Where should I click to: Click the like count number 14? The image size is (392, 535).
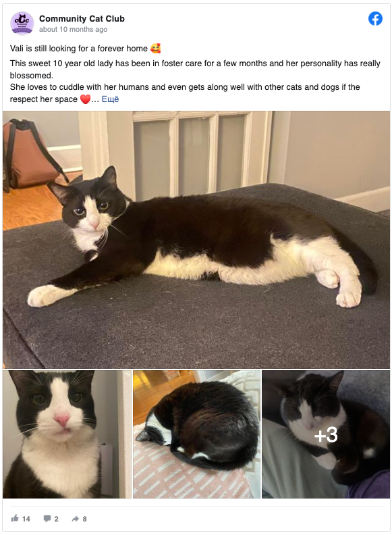click(x=26, y=519)
